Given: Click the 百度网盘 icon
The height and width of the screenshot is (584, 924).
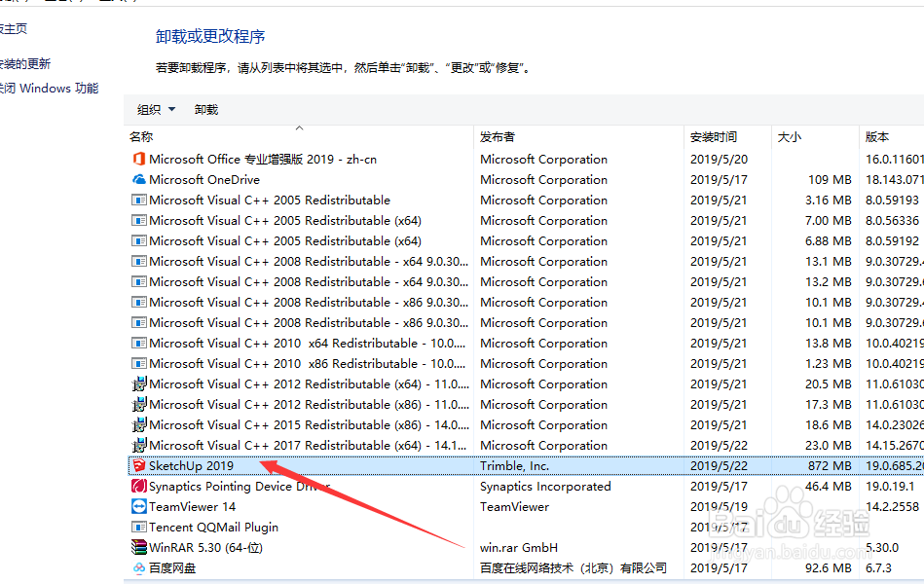Looking at the screenshot, I should (139, 568).
